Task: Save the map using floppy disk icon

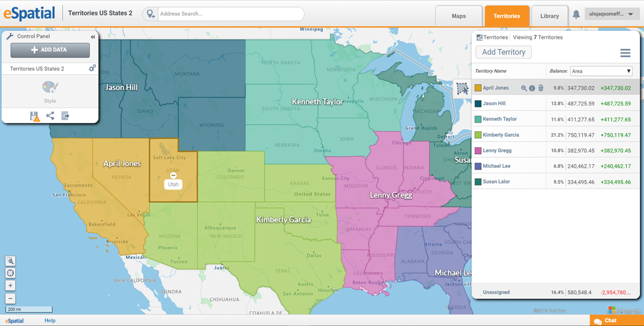Action: (35, 117)
